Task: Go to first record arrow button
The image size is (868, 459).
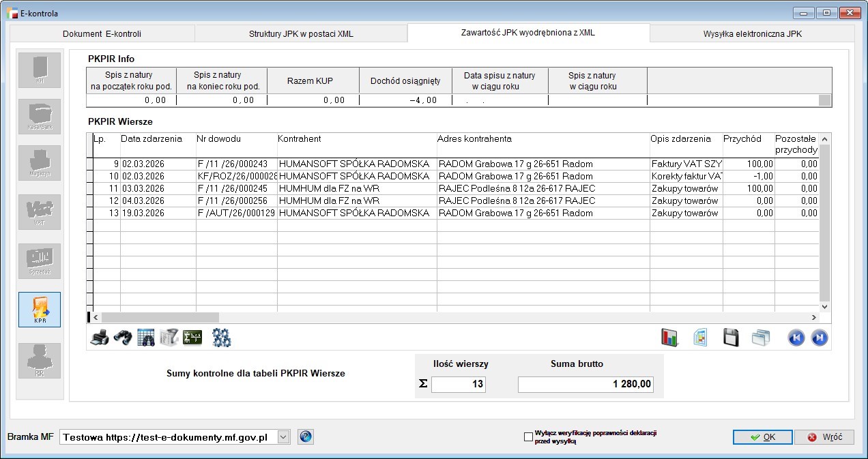Action: 796,338
